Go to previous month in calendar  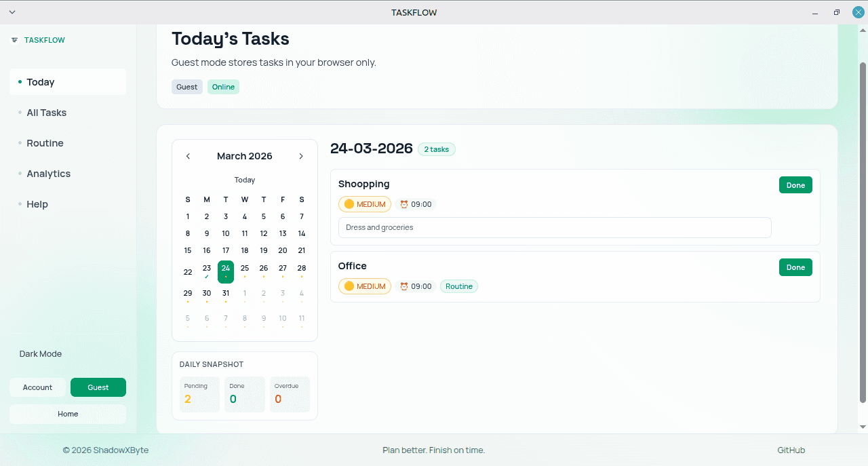(x=188, y=156)
